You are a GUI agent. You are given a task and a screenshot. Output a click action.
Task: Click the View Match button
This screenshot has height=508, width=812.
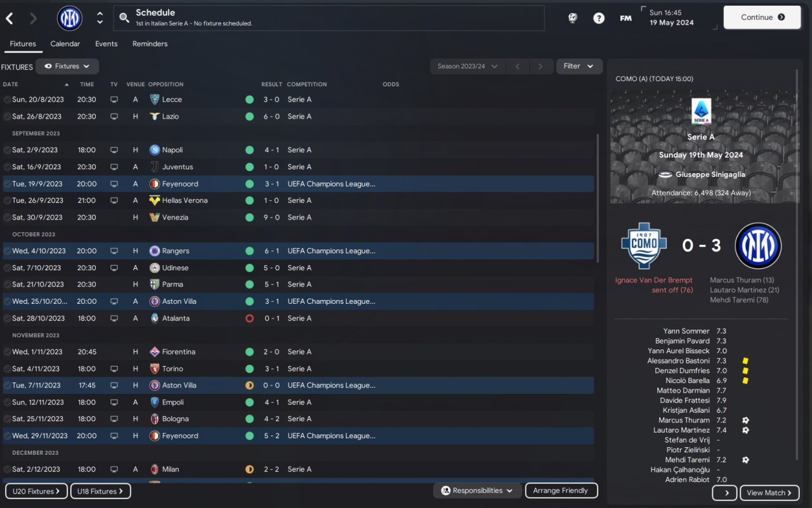[x=769, y=493]
